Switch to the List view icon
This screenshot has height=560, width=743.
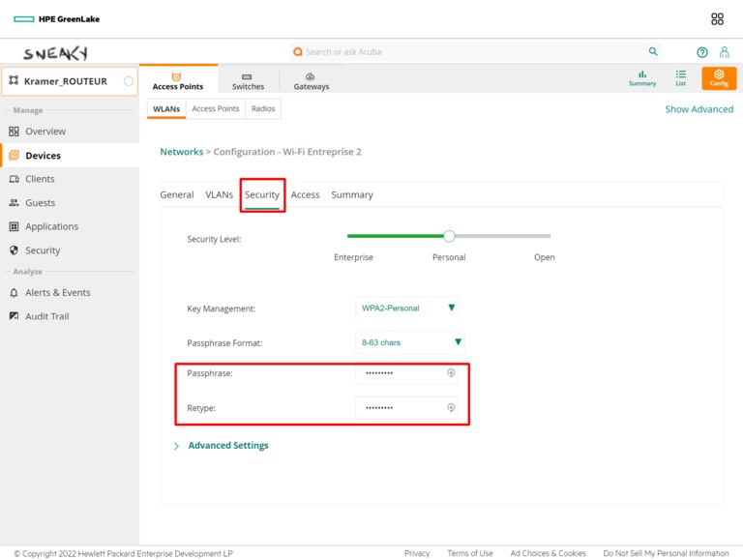point(681,78)
